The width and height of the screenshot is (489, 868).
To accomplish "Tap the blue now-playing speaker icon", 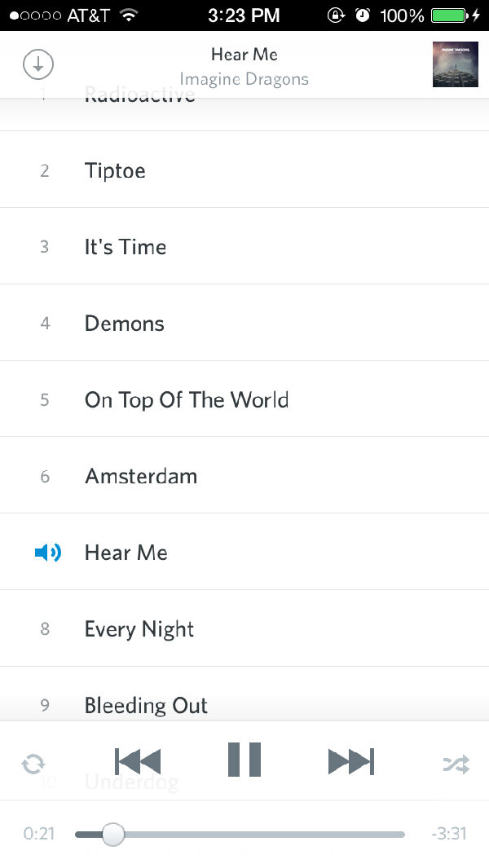I will click(x=47, y=553).
